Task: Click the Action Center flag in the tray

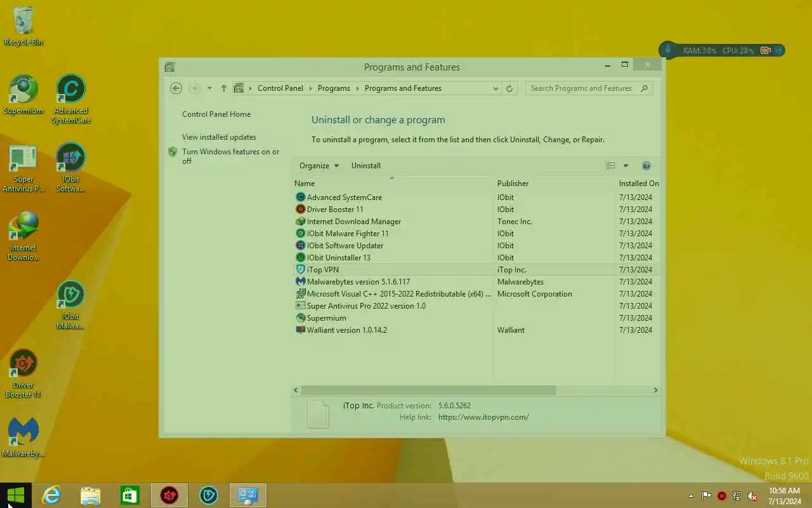Action: pyautogui.click(x=706, y=496)
